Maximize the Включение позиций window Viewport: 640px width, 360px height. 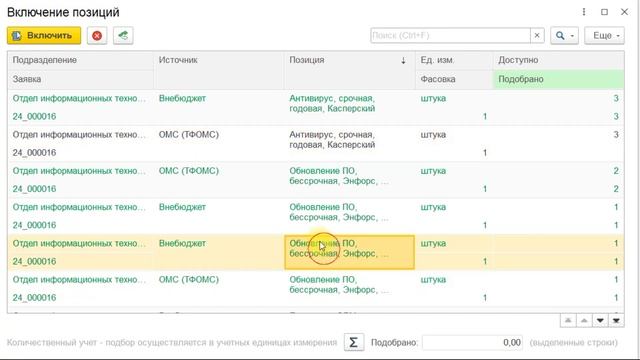tap(604, 12)
